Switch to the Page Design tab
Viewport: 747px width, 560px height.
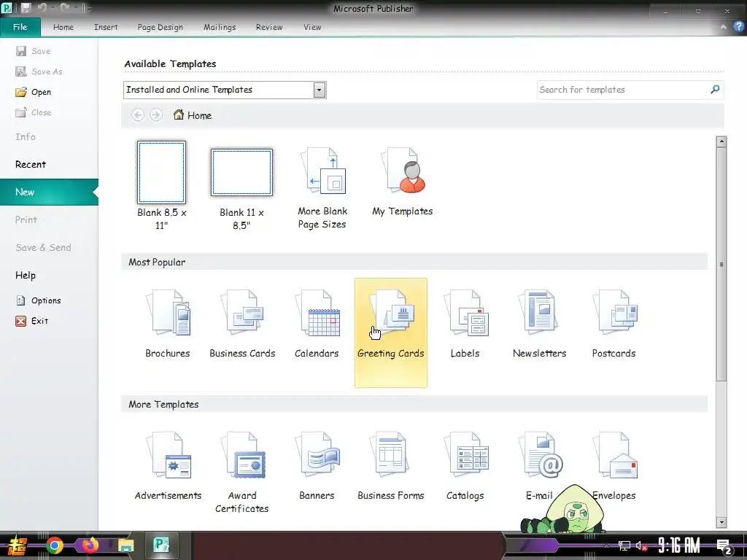coord(160,27)
